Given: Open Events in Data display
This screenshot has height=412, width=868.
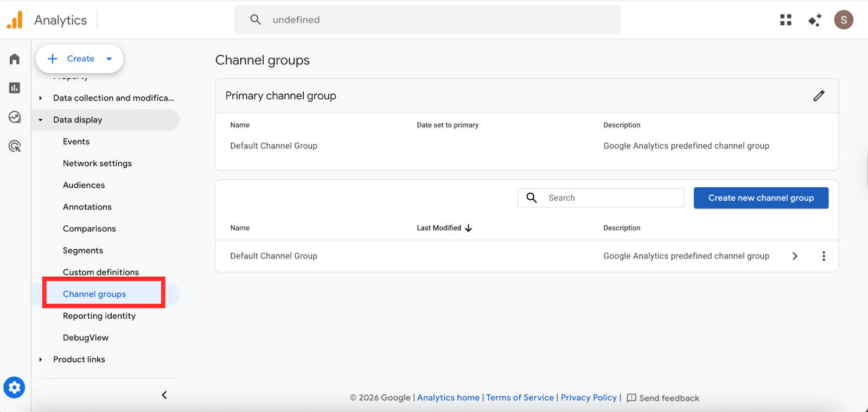Looking at the screenshot, I should [76, 142].
